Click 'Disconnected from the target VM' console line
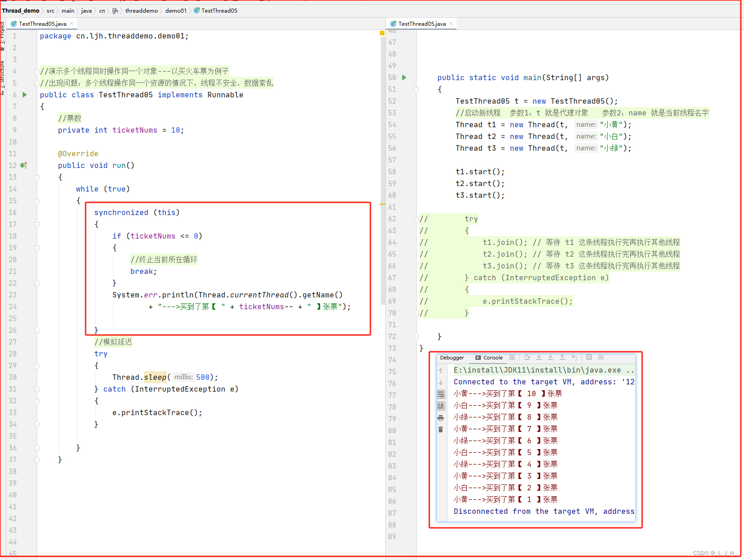 (x=544, y=512)
